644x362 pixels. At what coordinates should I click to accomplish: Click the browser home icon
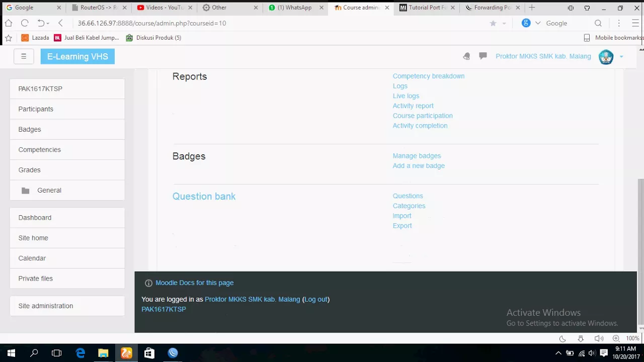[9, 23]
